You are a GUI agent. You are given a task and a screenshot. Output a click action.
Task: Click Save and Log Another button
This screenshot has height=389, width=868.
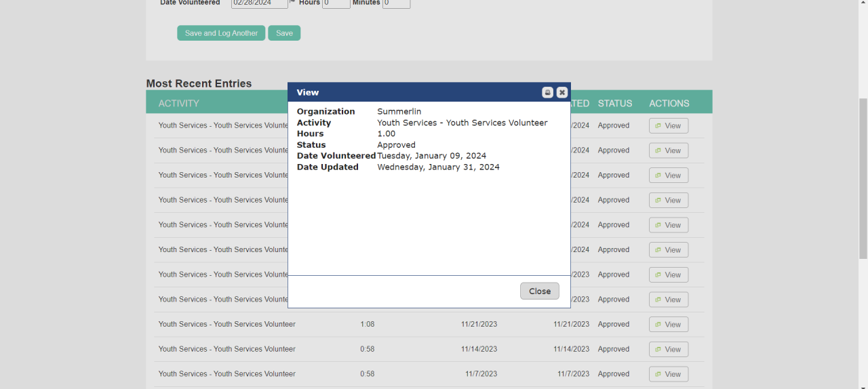point(221,33)
